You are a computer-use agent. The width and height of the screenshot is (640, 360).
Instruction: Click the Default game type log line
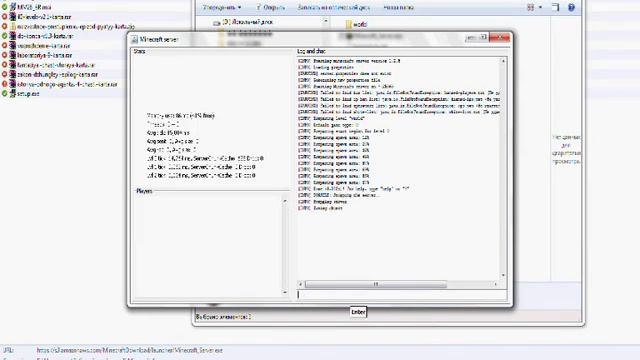click(329, 125)
